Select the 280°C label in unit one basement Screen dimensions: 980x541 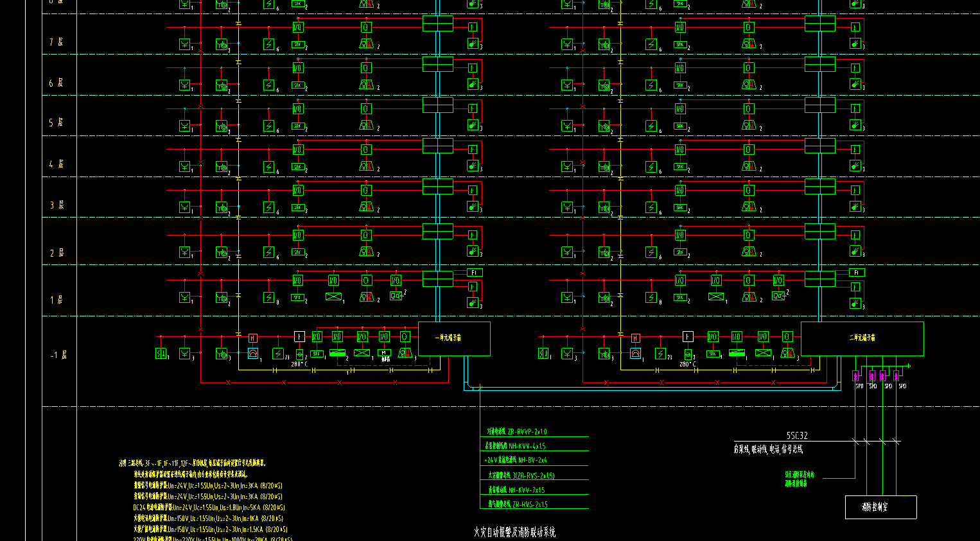299,365
